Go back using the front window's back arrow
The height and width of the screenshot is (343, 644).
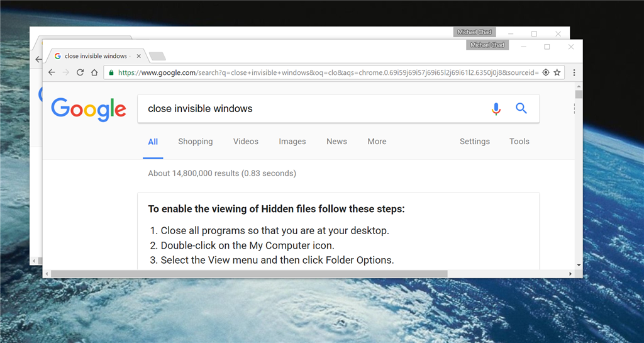point(52,72)
